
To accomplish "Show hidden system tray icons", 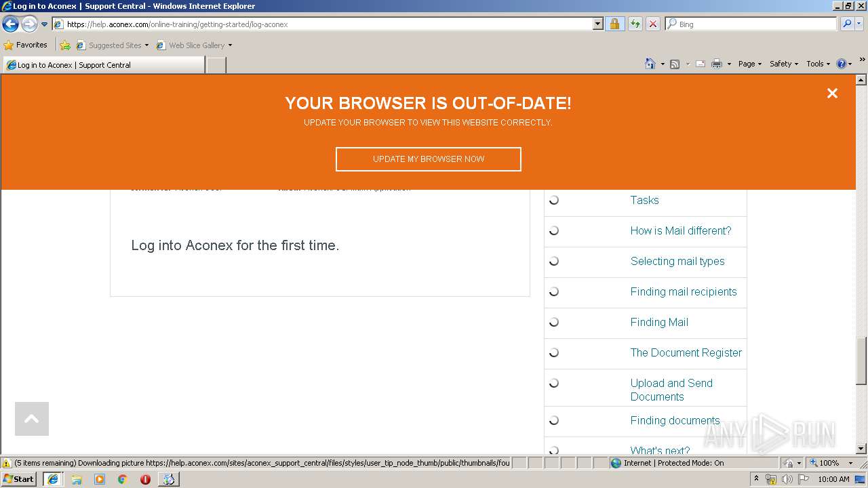I will pos(756,479).
